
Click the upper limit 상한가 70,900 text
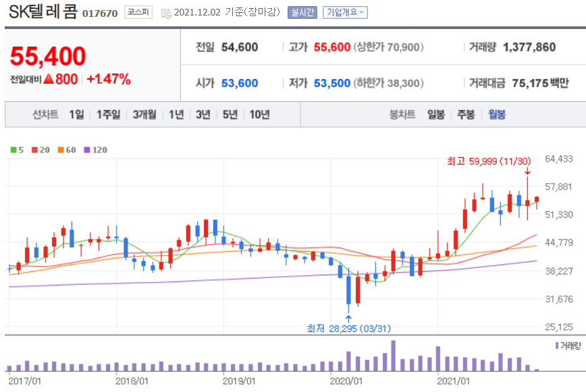389,47
